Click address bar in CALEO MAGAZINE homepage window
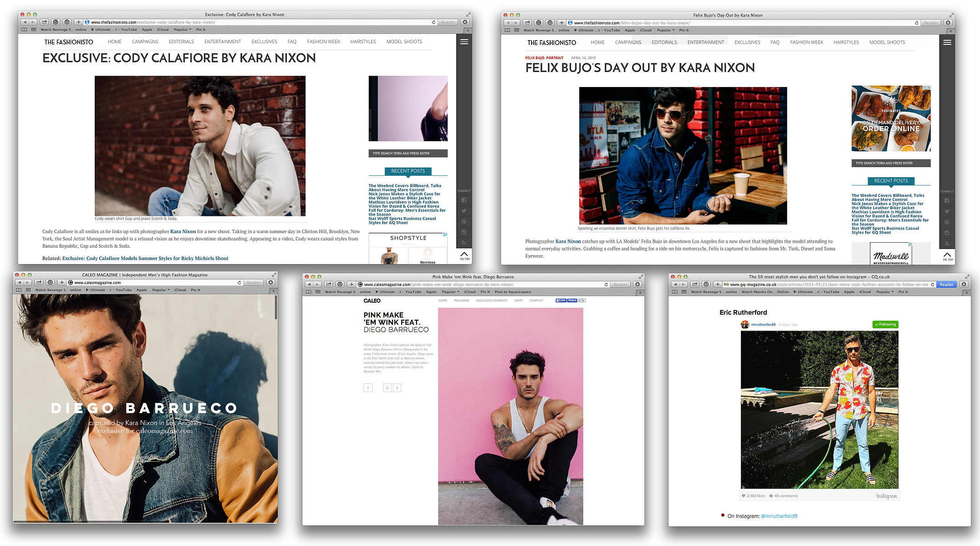Image resolution: width=980 pixels, height=546 pixels. click(x=154, y=282)
